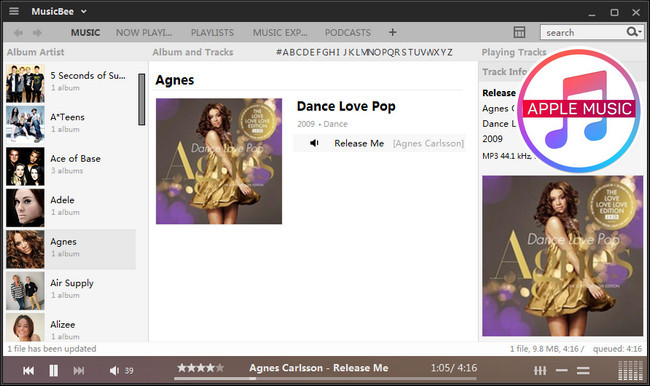
Task: Mute using the volume speaker icon
Action: (114, 371)
